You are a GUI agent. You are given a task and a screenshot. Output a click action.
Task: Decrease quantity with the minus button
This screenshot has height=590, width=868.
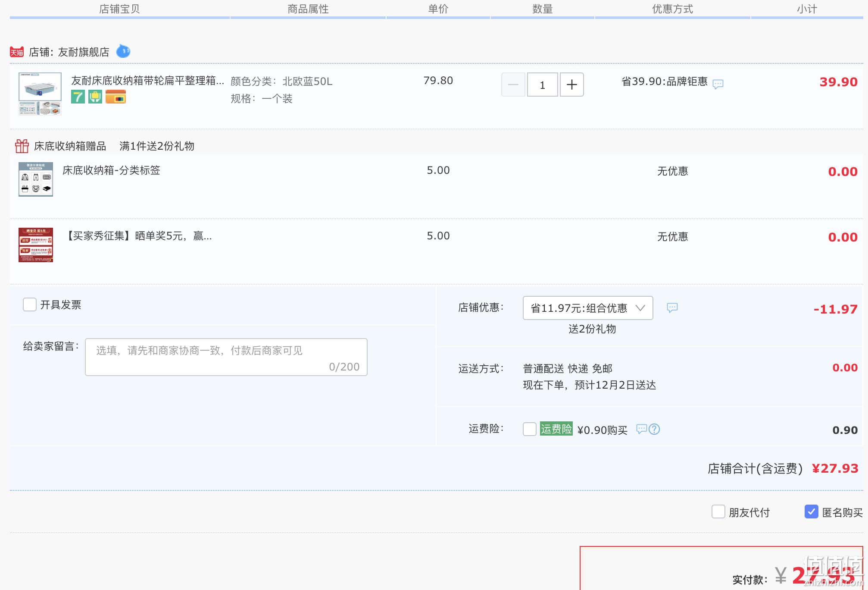(513, 85)
